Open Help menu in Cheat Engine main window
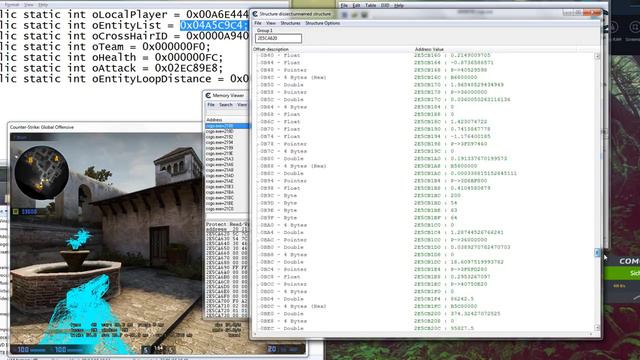 coord(399,6)
